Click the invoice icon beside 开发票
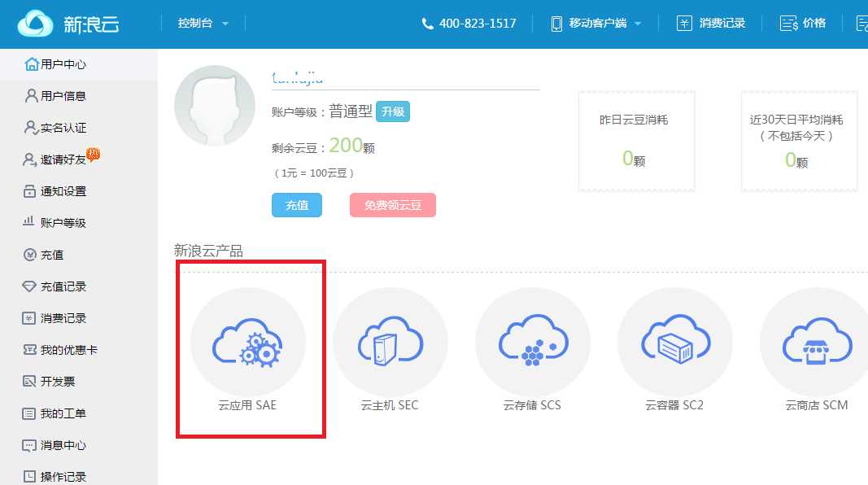Viewport: 868px width, 485px height. [29, 381]
